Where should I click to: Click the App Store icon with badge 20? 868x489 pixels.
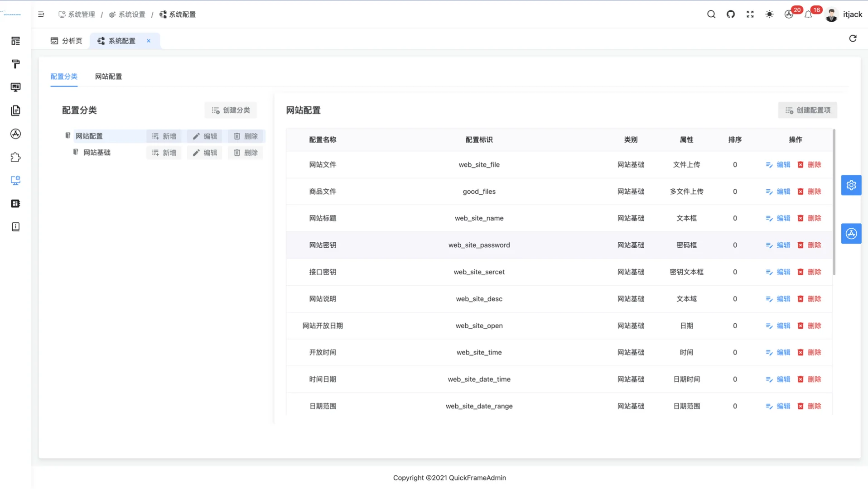pyautogui.click(x=789, y=14)
